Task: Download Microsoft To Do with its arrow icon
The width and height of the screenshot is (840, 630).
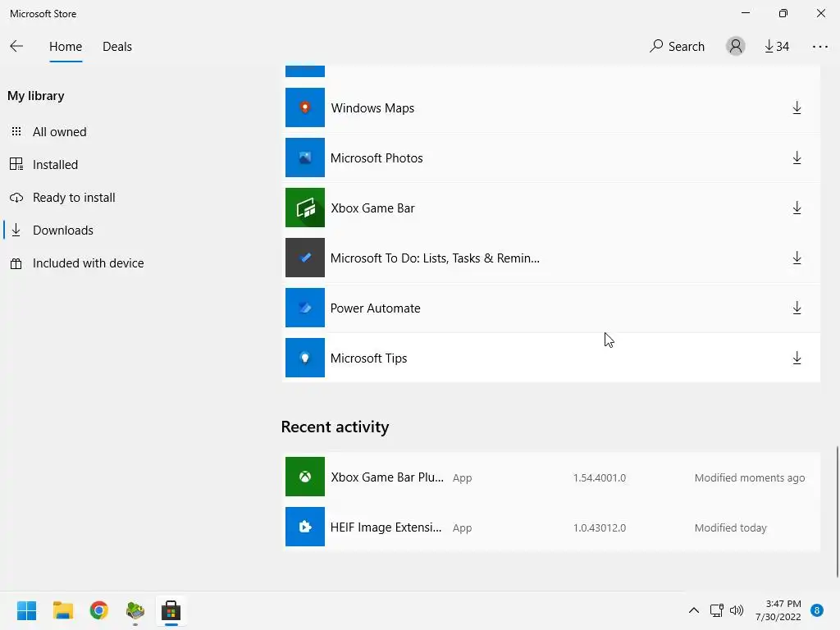Action: coord(797,258)
